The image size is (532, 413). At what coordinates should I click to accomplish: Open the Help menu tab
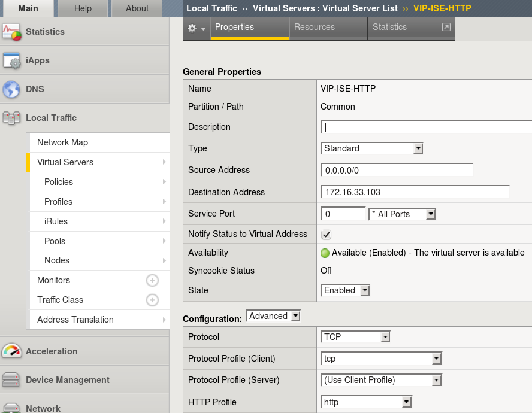pos(83,8)
